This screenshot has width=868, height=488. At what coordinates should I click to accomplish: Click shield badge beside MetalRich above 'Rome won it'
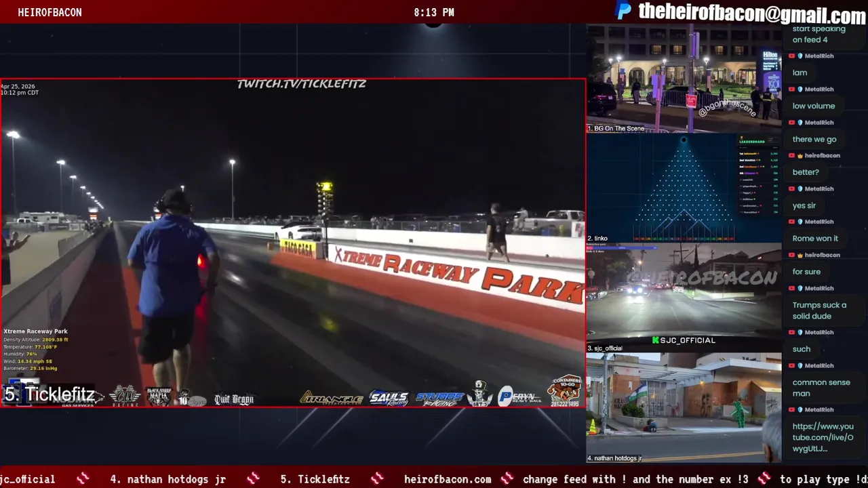[801, 222]
